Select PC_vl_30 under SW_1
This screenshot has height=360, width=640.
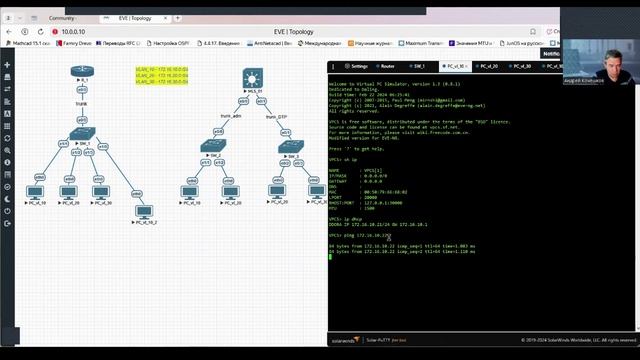pos(101,192)
